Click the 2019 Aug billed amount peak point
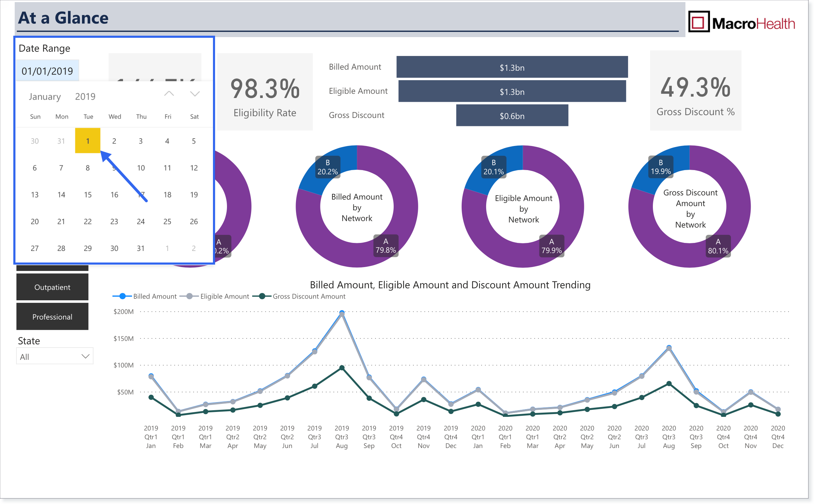Screen dimensions: 814x504 click(342, 313)
